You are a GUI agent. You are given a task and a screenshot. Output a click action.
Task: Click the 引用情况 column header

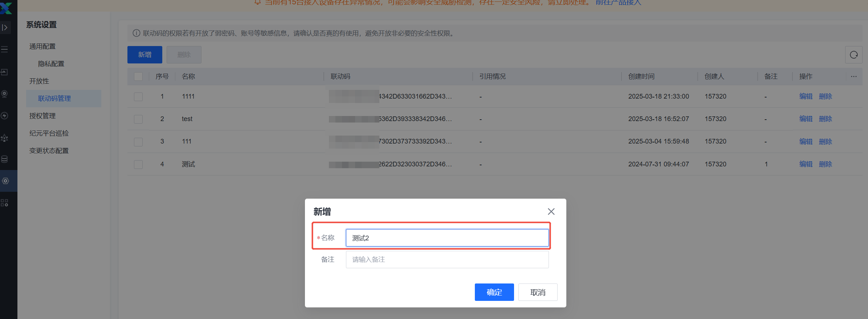493,76
